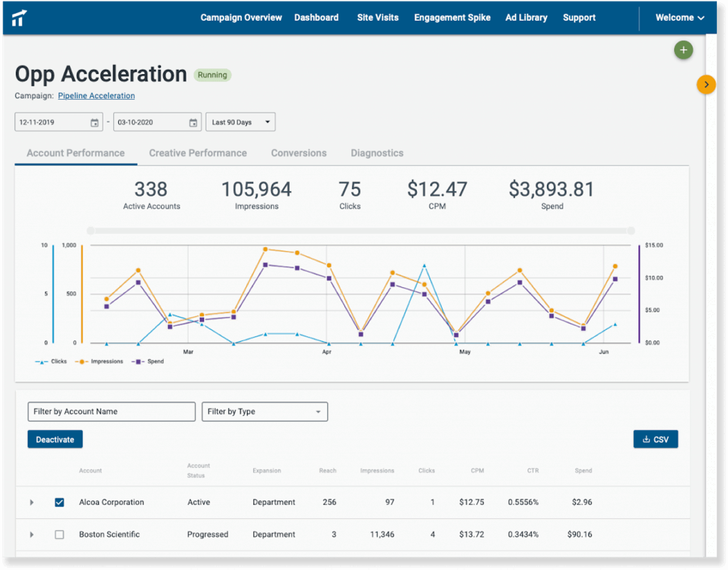Open the Filter by Type dropdown
This screenshot has width=728, height=570.
(265, 412)
